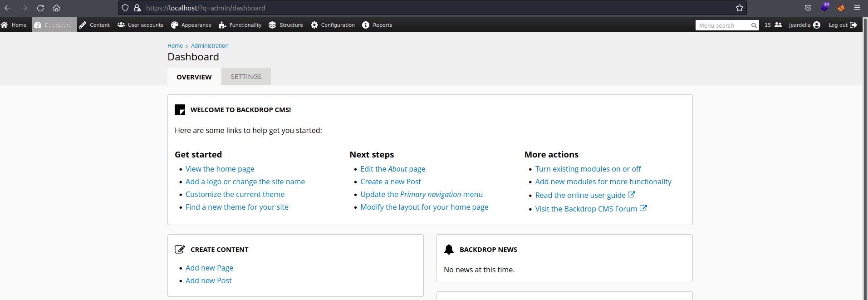Bookmark this page with star icon
The image size is (868, 300).
pos(739,8)
